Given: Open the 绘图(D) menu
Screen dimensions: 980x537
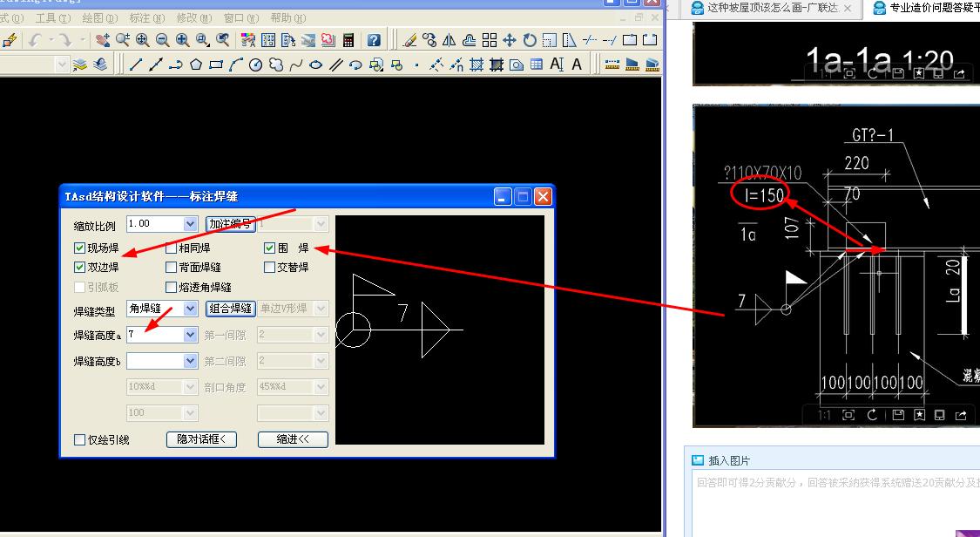Looking at the screenshot, I should [x=100, y=18].
